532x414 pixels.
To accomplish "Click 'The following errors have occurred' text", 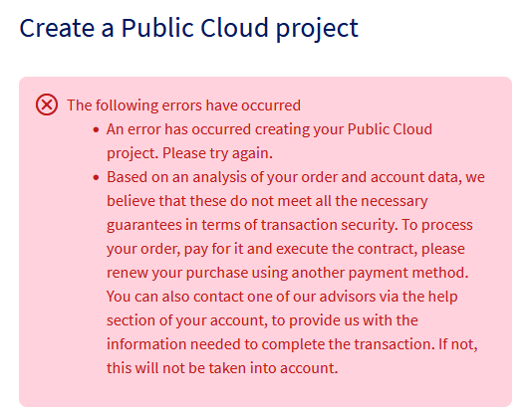I will point(183,105).
